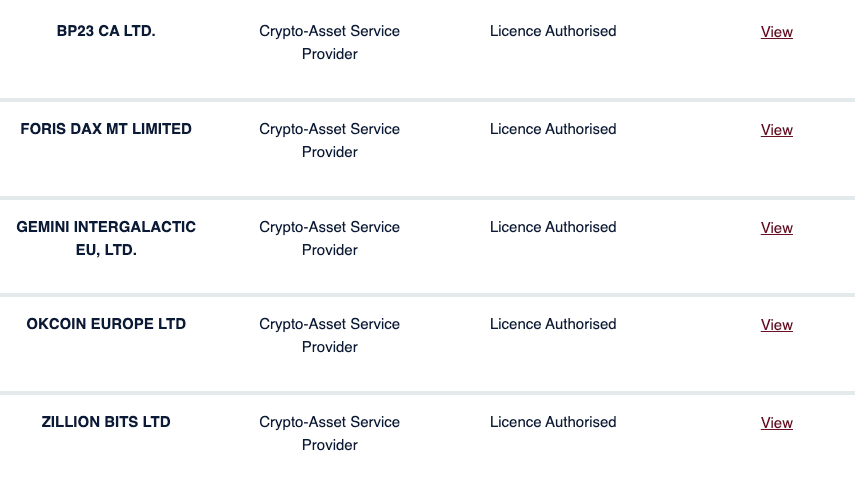Click View link for FORIS DAX MT LIMITED

(x=776, y=130)
